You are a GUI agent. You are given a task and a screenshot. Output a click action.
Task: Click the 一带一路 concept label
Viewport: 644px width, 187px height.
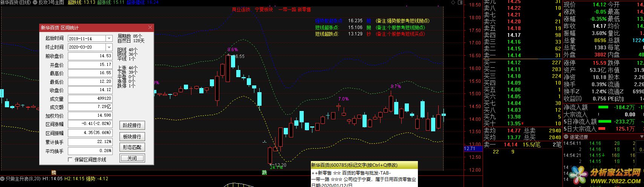[x=287, y=9]
